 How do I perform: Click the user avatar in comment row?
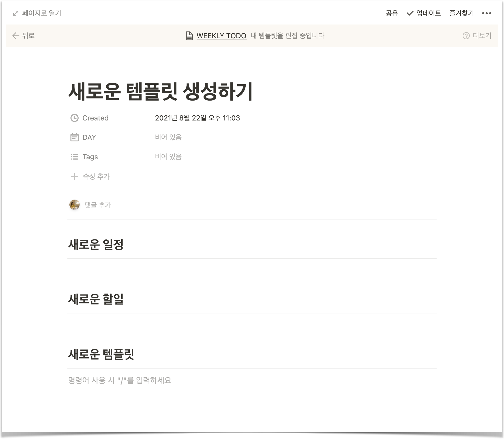(75, 205)
